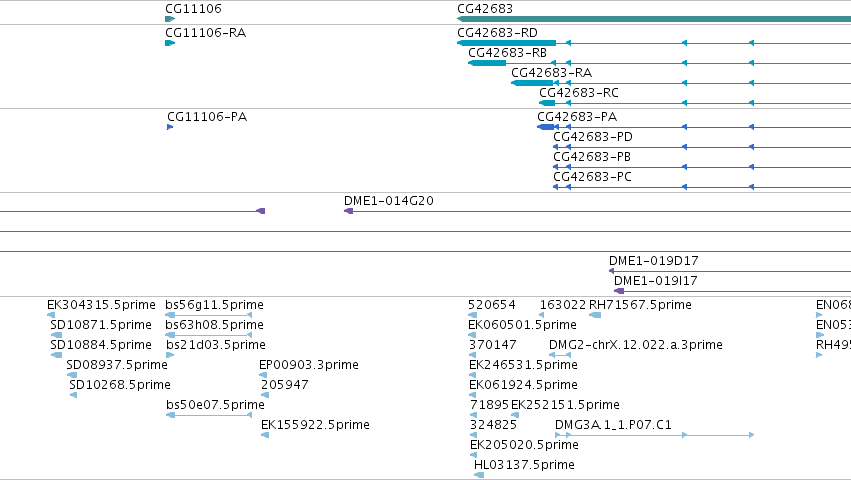Select the SD10268.5prime feature
851x480 pixels.
click(120, 386)
